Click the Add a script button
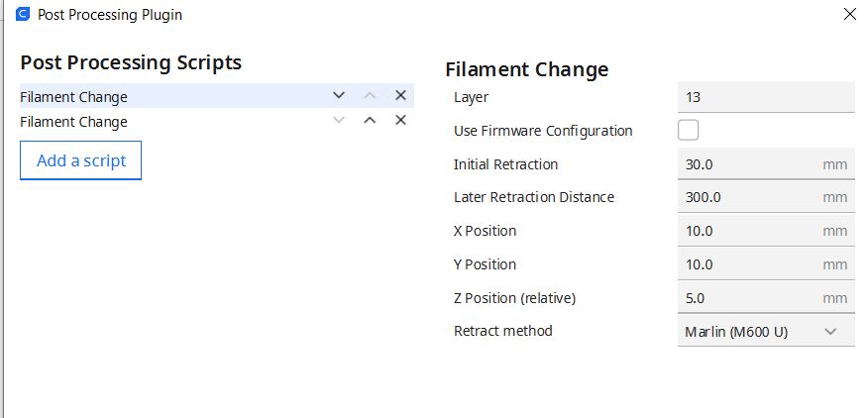The height and width of the screenshot is (418, 868). [80, 160]
